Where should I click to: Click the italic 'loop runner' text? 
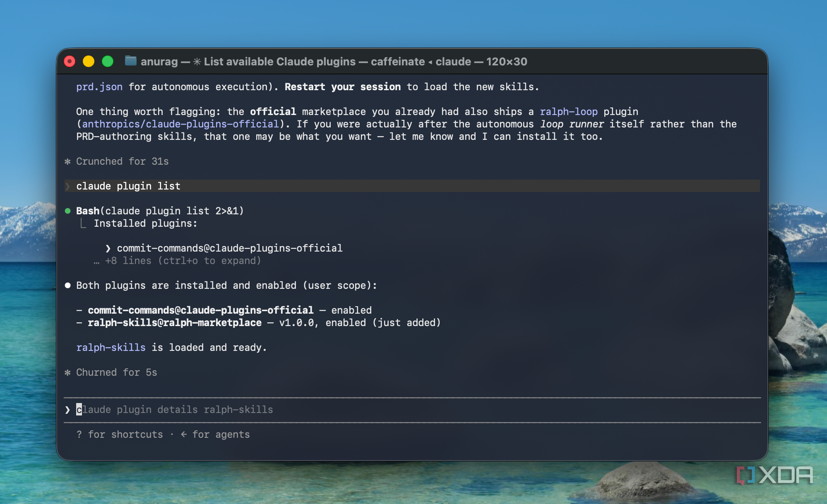(572, 124)
